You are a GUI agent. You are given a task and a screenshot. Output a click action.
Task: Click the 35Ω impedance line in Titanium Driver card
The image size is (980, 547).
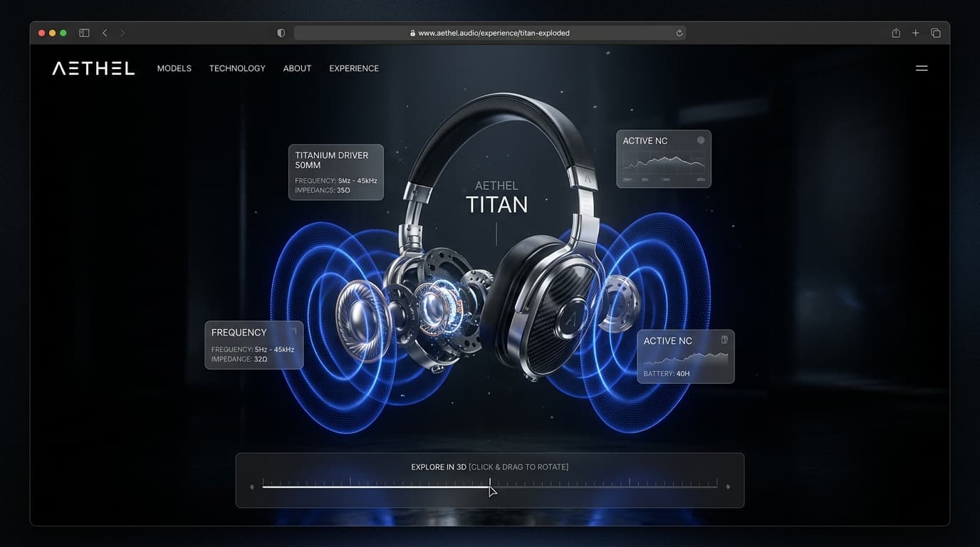323,191
